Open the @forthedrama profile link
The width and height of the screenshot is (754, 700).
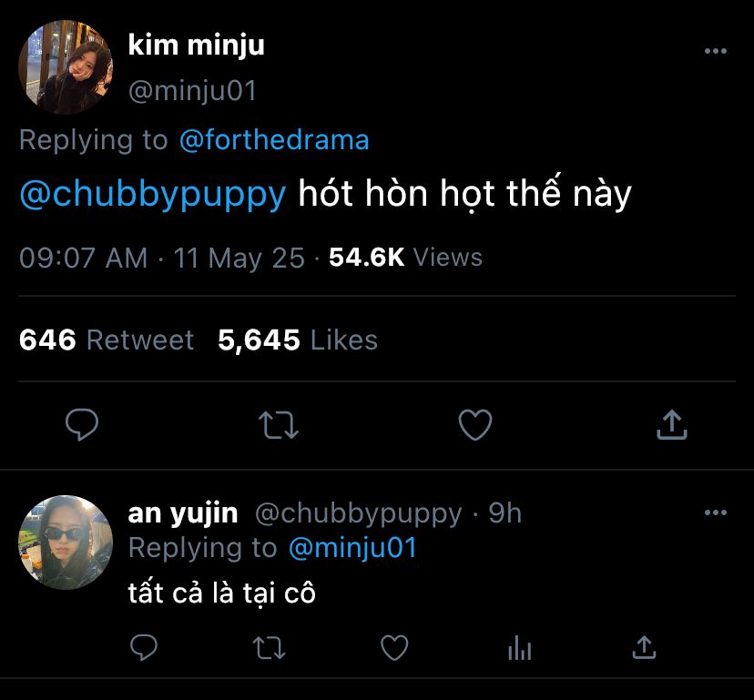pyautogui.click(x=274, y=140)
